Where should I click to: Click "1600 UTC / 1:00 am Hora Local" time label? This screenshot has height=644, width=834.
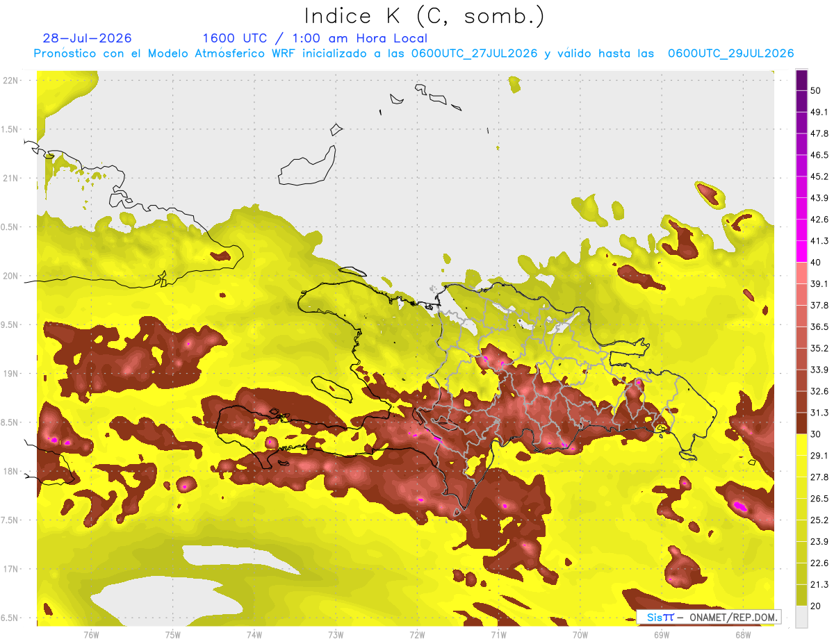click(315, 38)
